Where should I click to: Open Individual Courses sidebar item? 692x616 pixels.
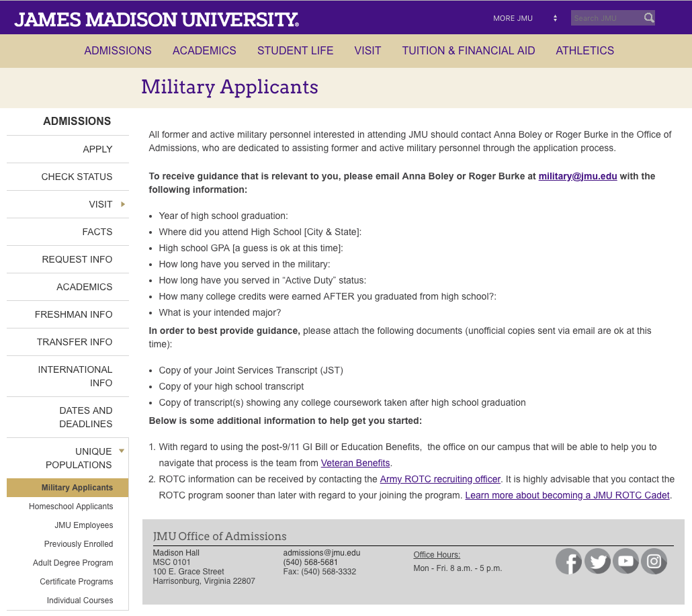80,601
